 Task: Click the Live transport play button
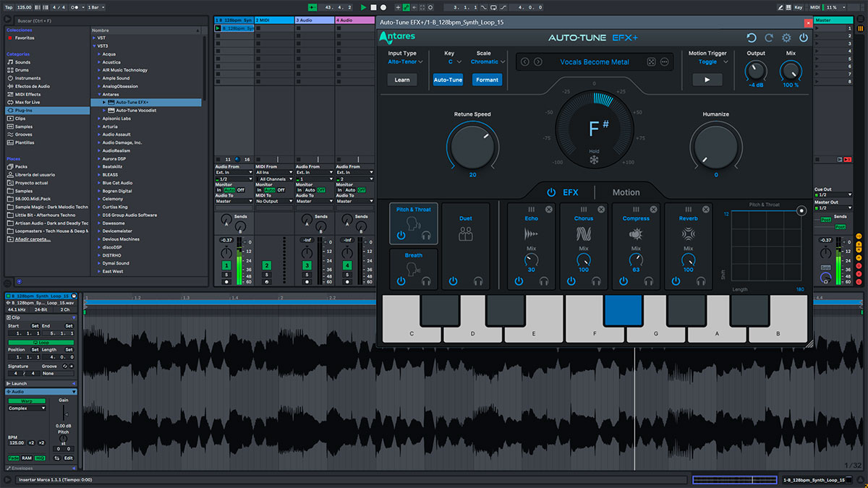tap(363, 7)
